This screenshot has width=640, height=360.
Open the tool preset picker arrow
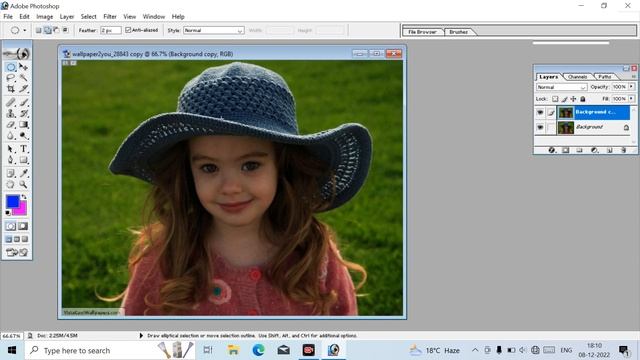pos(24,30)
